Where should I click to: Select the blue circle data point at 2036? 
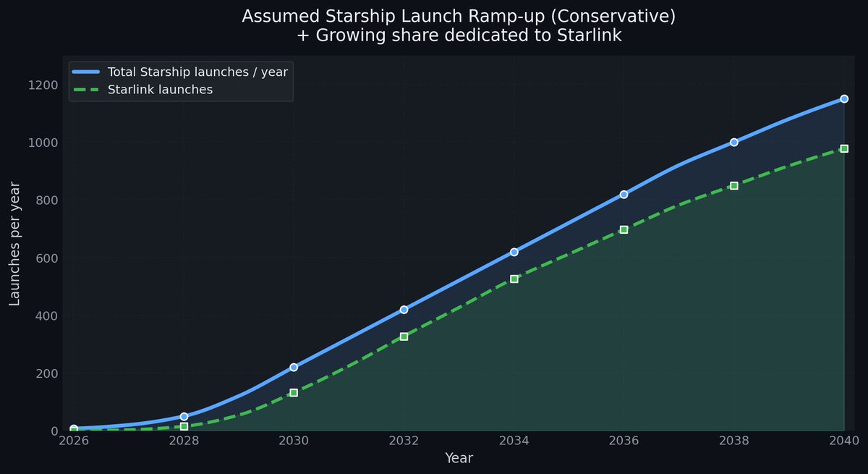pos(624,195)
